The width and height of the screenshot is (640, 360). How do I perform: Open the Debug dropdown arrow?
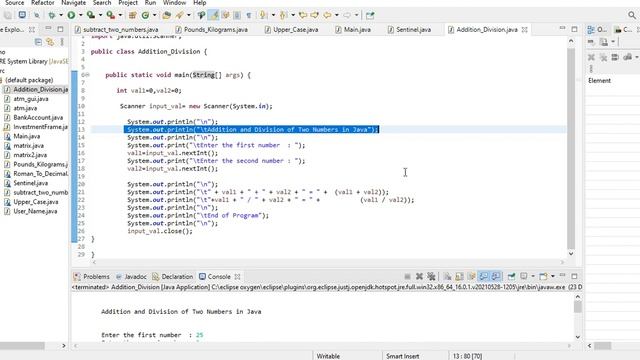[x=61, y=16]
